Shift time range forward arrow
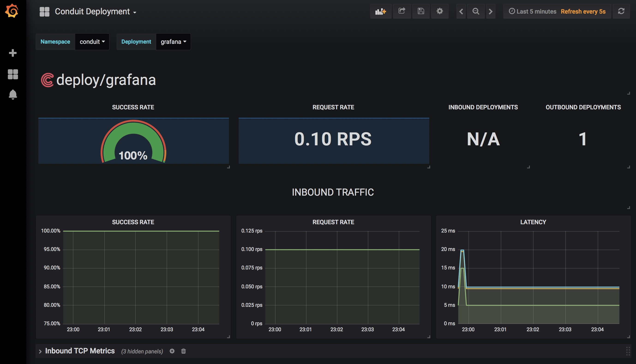 (490, 11)
